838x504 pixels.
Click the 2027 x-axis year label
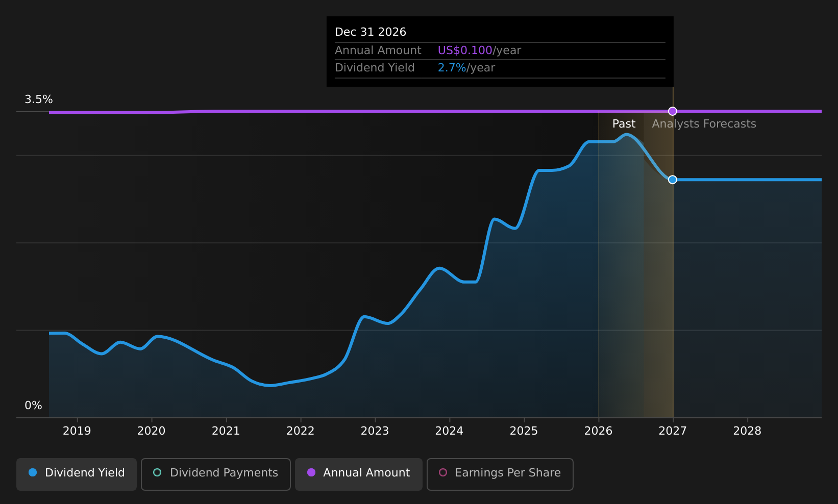(x=673, y=431)
